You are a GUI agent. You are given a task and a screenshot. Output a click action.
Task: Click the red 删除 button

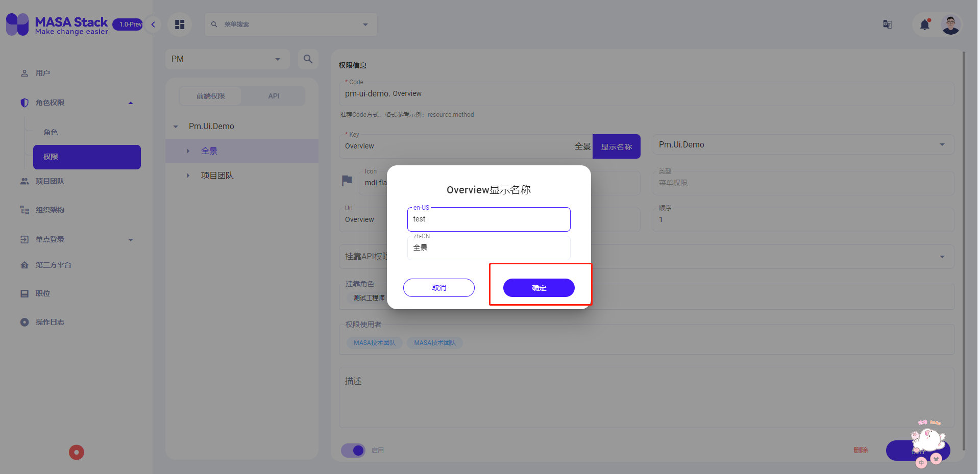point(861,450)
